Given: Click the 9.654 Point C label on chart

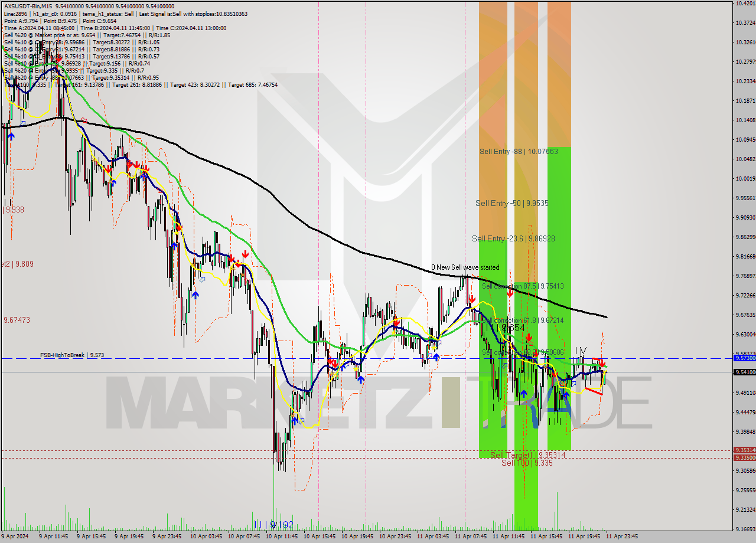Looking at the screenshot, I should coord(513,328).
